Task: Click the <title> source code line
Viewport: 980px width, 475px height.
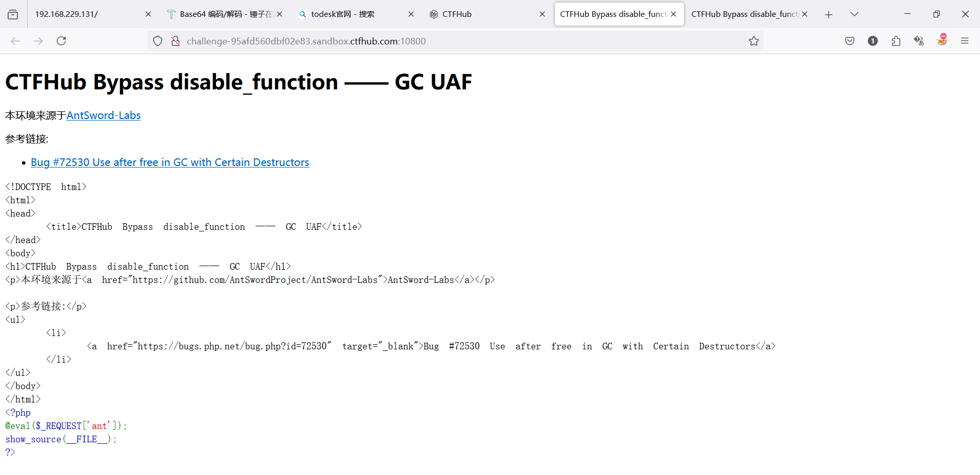Action: [204, 227]
